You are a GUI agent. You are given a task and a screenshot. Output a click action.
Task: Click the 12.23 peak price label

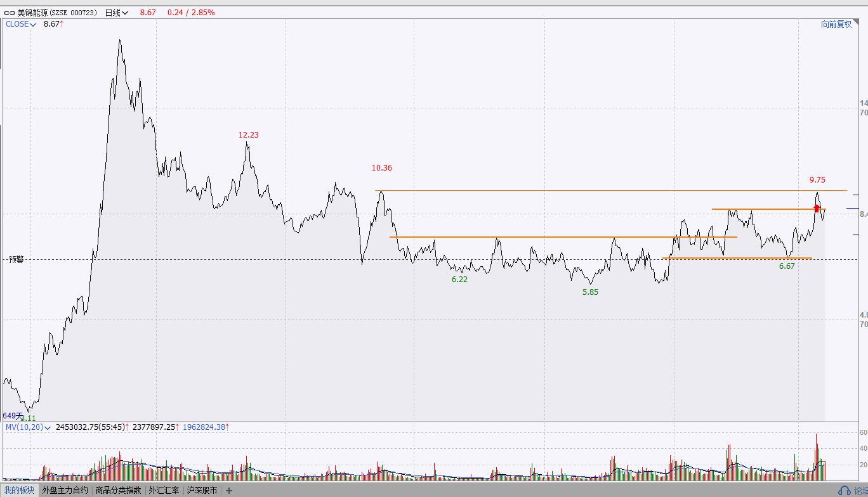[249, 135]
